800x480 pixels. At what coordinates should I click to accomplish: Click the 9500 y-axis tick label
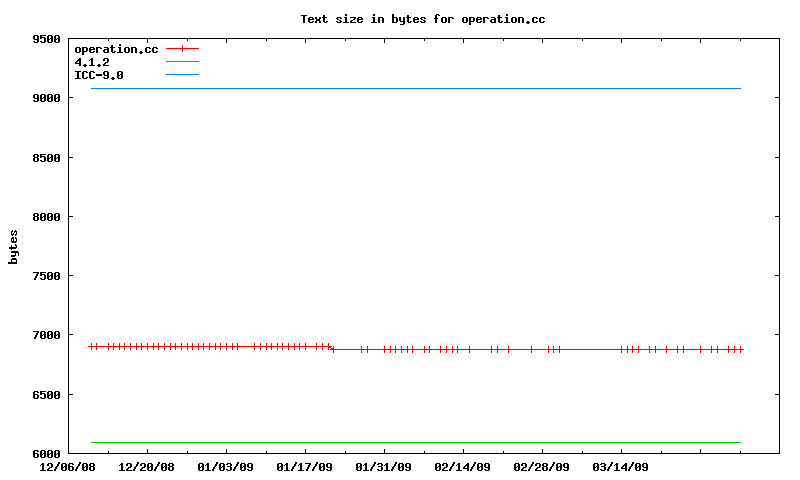point(47,40)
